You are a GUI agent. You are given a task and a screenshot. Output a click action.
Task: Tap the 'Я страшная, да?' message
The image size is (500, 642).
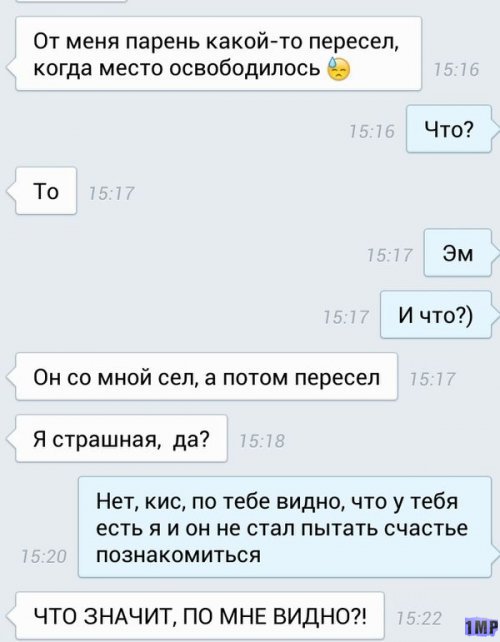pyautogui.click(x=121, y=439)
